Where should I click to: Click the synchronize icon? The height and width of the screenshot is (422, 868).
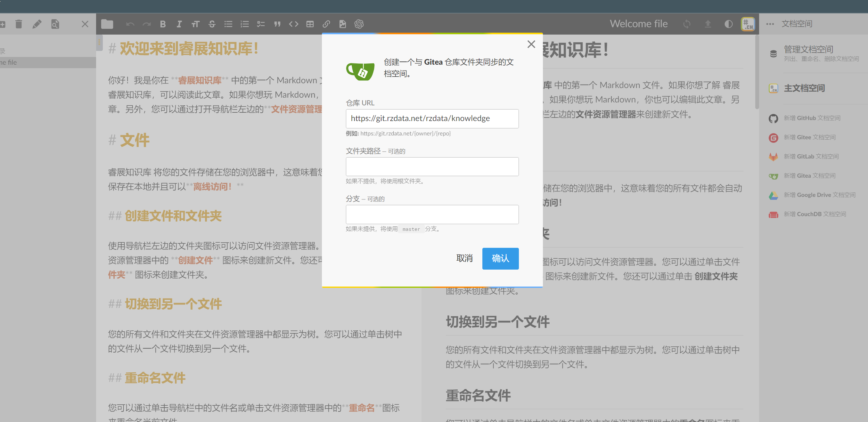687,24
